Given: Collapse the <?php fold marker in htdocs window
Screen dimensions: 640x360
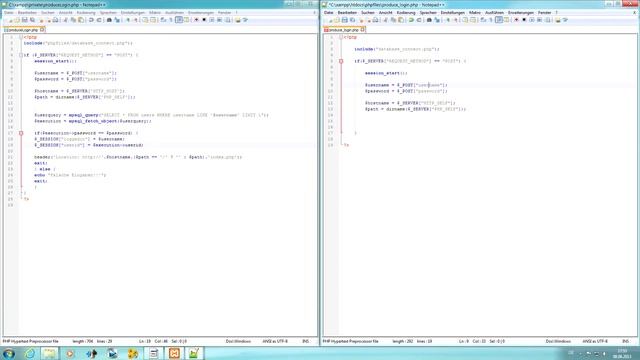Looking at the screenshot, I should point(341,37).
